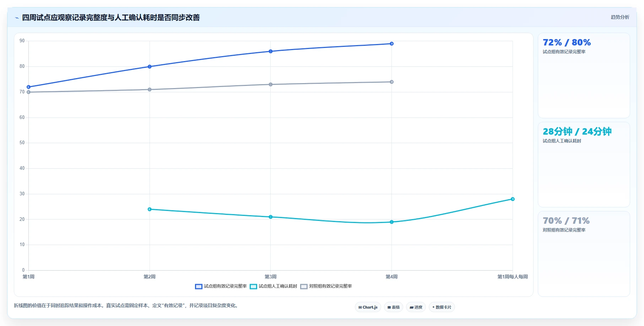This screenshot has height=326, width=644.
Task: Click the blue data point at 第4周 (89)
Action: click(391, 44)
